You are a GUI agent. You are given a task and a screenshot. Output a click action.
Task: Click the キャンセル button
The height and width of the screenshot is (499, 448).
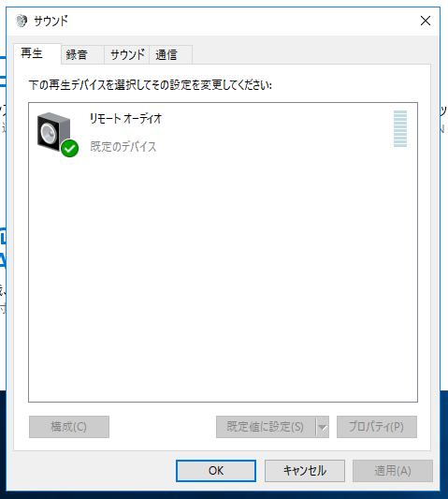coord(305,471)
